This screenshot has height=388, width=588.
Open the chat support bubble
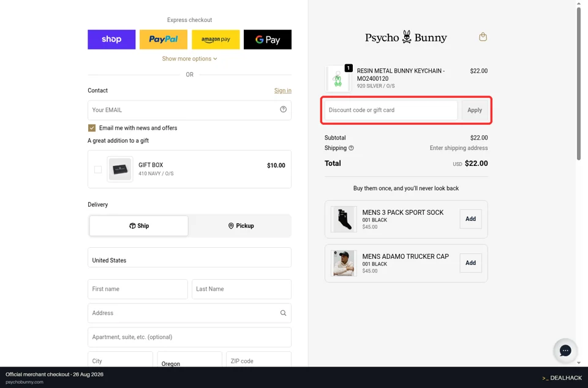565,351
